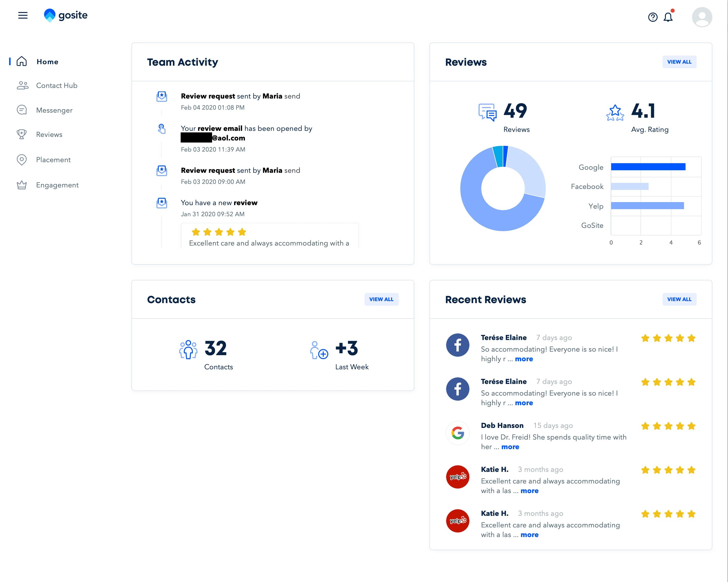Click the Yelp icon on Katie H.'s review
728x582 pixels.
coord(458,477)
